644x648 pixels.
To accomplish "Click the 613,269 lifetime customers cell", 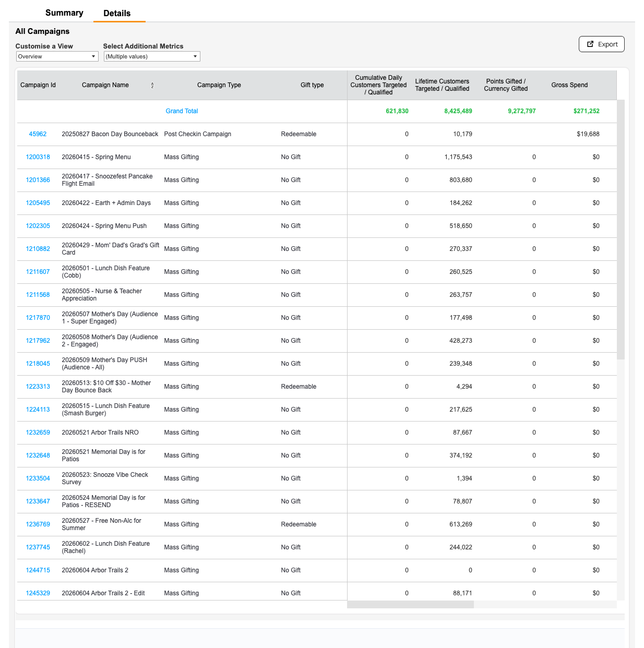I will [461, 524].
